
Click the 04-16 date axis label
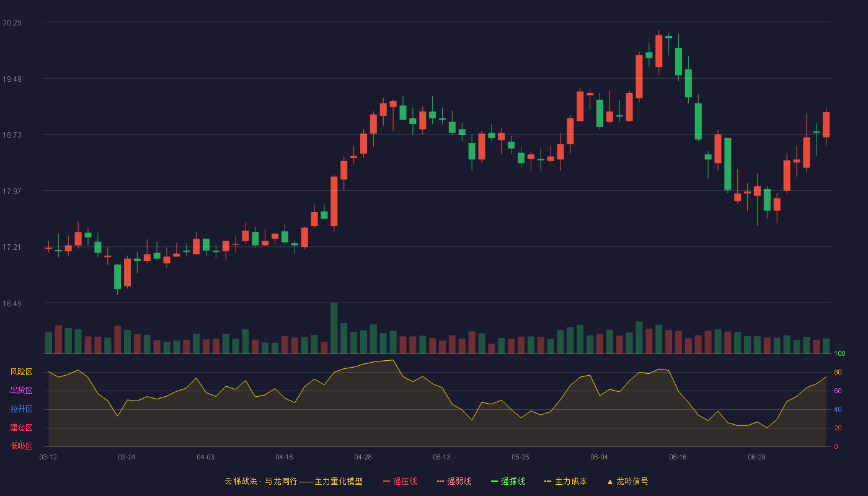coord(284,457)
